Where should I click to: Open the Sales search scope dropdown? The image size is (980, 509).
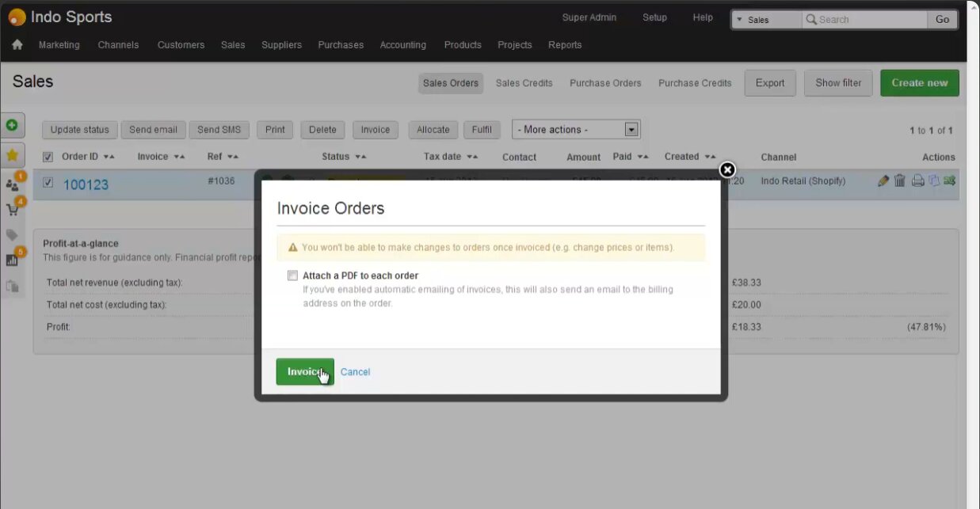click(765, 20)
